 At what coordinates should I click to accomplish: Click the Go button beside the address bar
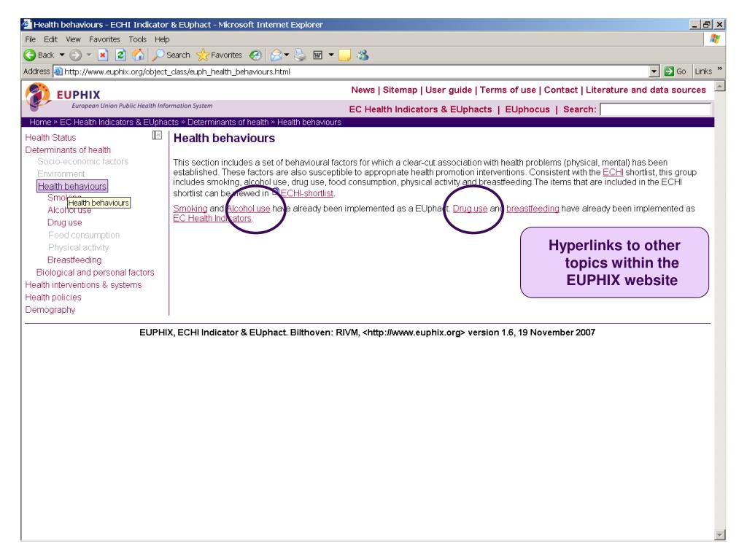(x=676, y=71)
